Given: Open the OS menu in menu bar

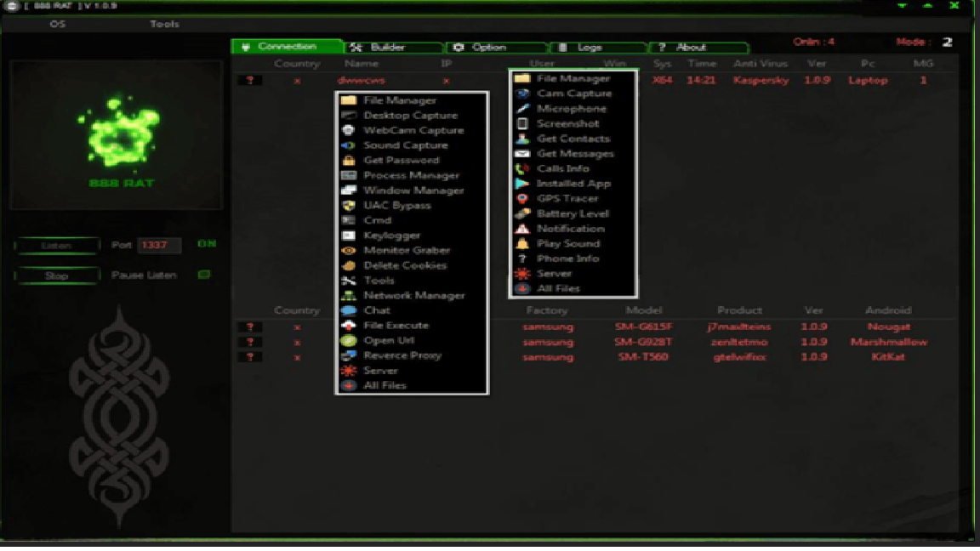Looking at the screenshot, I should tap(57, 24).
